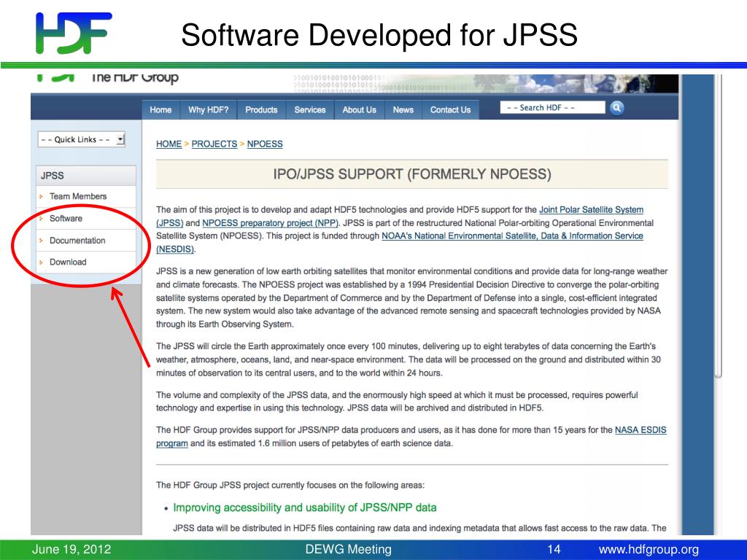The width and height of the screenshot is (747, 560).
Task: Click the www.hdfgroup.org footer text
Action: (649, 550)
